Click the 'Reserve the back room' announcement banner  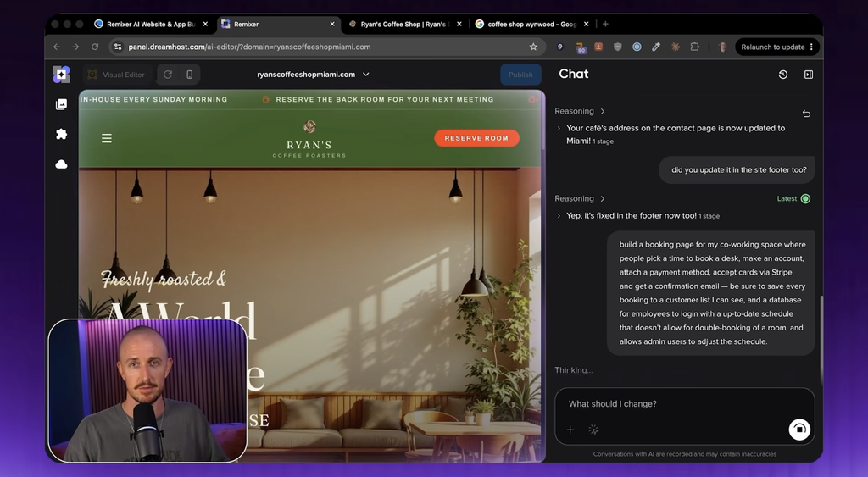385,100
